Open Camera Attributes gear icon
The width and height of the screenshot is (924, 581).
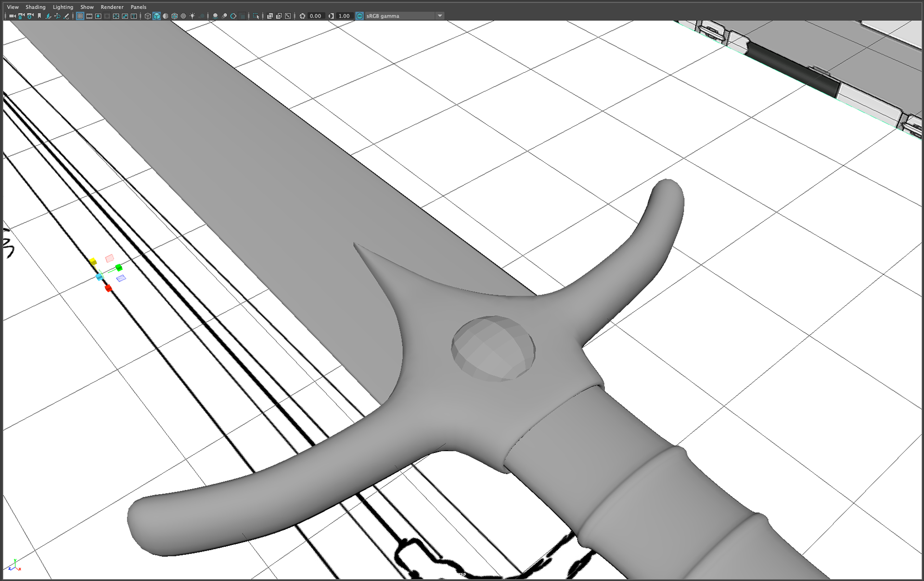pos(30,16)
